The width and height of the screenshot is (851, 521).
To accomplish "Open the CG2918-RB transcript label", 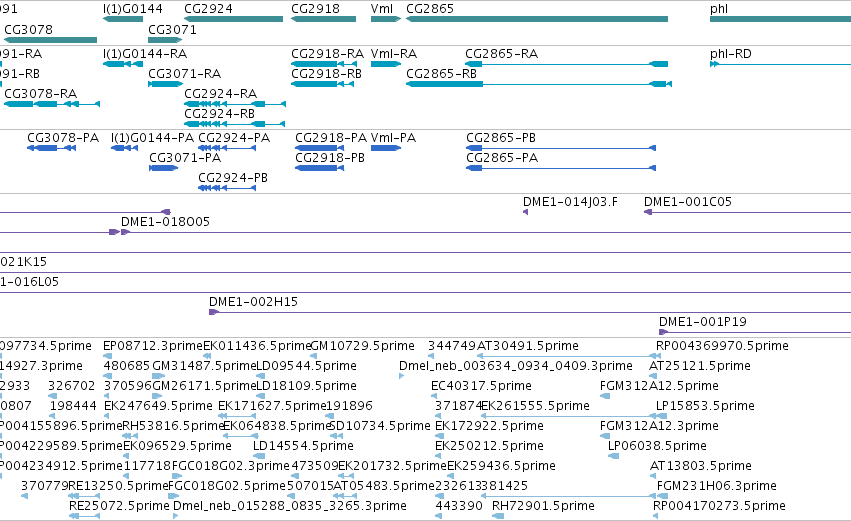I will coord(327,74).
